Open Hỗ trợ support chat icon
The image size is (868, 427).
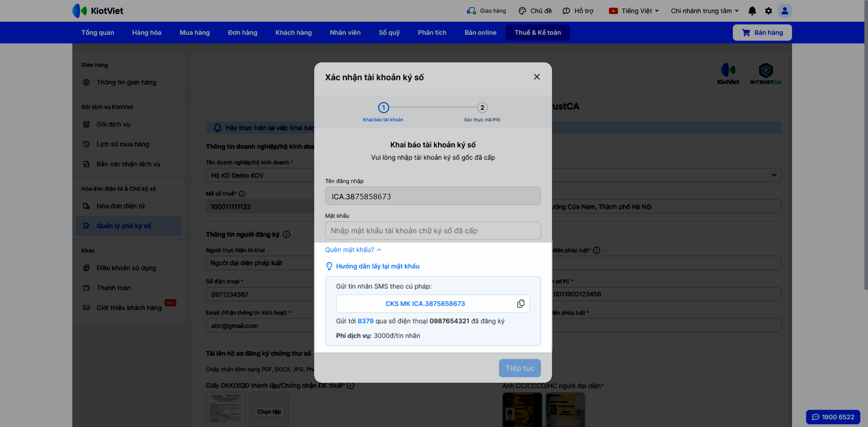pos(566,11)
